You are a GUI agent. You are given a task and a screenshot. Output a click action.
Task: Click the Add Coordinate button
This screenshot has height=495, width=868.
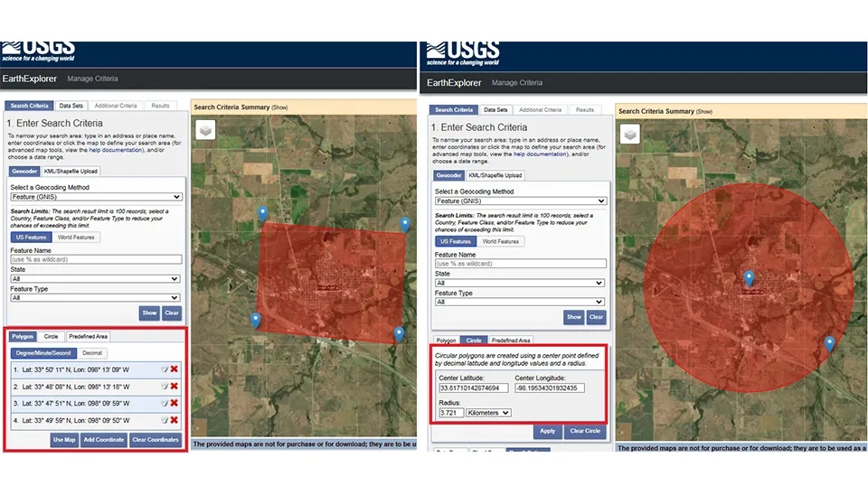pos(103,440)
